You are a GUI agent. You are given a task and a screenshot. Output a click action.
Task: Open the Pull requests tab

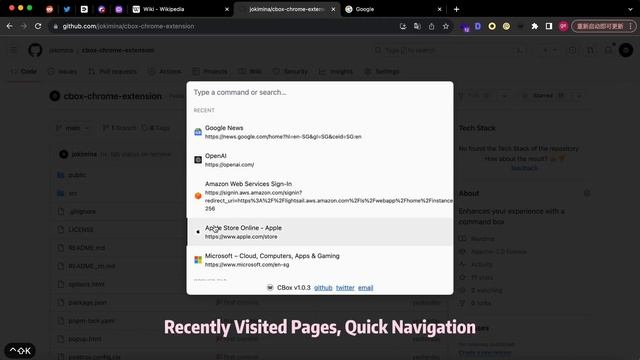(x=113, y=71)
